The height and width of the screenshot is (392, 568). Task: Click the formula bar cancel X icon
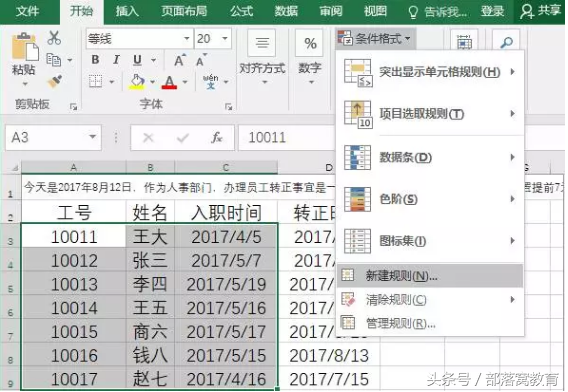point(148,138)
